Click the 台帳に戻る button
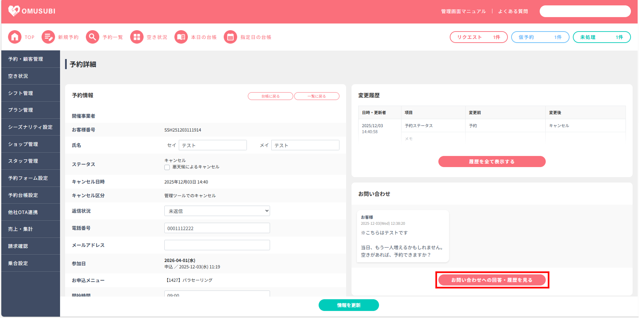The image size is (644, 318). [x=270, y=96]
